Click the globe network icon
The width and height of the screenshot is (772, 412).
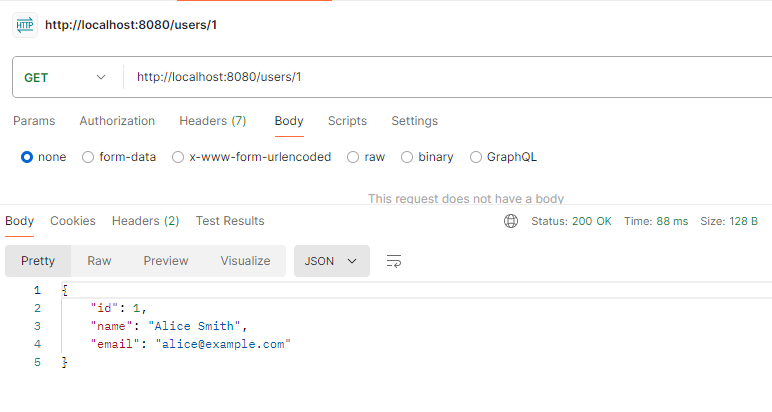[511, 221]
